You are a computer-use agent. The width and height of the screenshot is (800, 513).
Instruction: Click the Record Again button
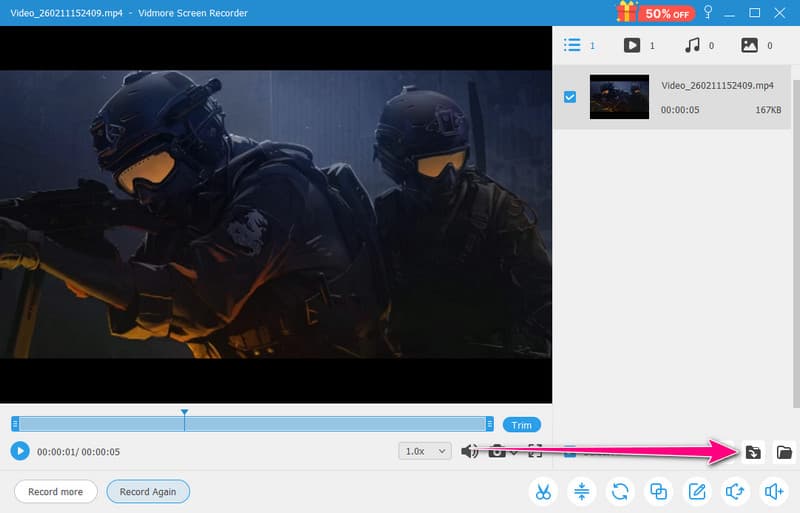point(148,492)
